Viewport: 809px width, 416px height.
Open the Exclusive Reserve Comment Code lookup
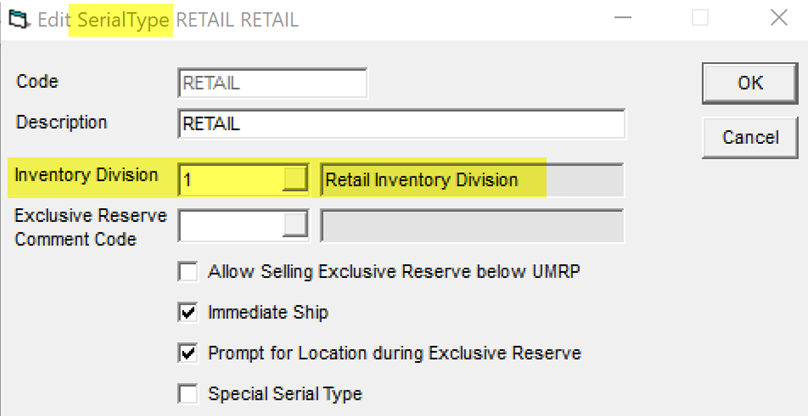pos(295,225)
